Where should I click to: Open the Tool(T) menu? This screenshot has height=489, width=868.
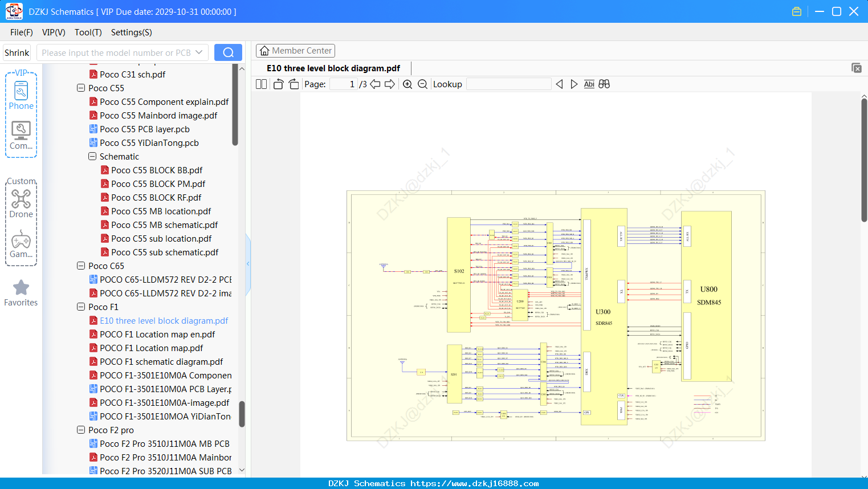[x=88, y=32]
